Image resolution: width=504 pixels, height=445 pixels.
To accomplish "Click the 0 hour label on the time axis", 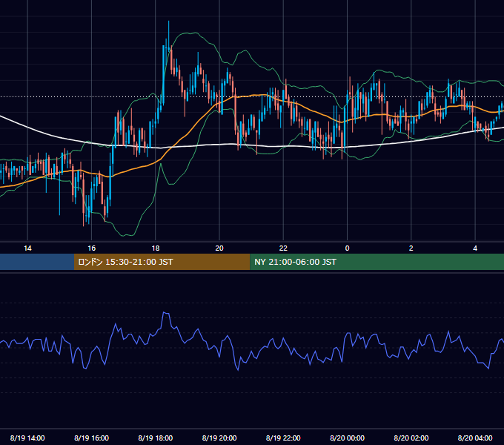I will [x=347, y=248].
